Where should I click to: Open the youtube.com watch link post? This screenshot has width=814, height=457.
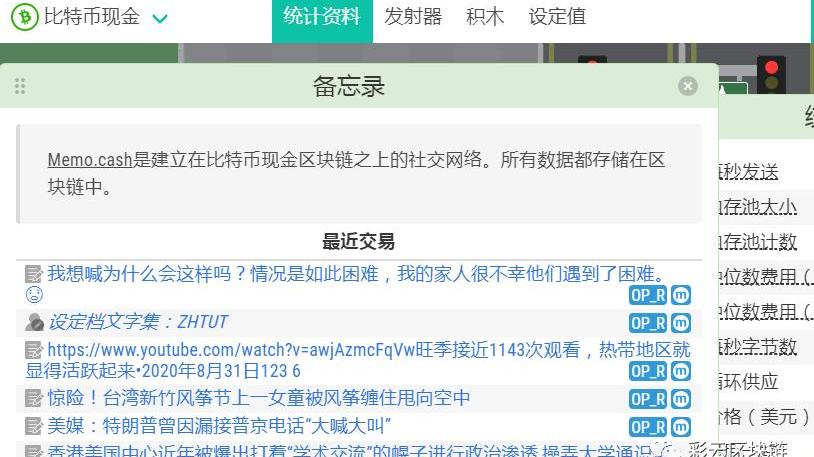[x=368, y=360]
